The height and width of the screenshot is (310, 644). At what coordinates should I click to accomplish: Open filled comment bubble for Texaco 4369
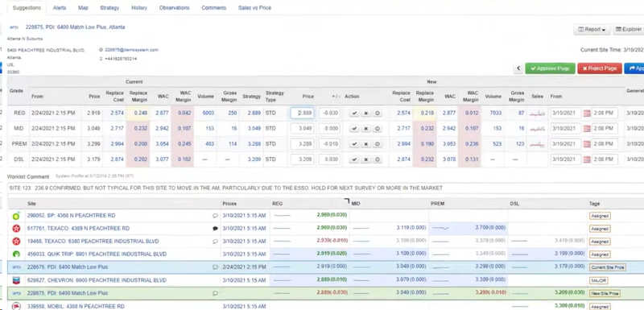215,229
